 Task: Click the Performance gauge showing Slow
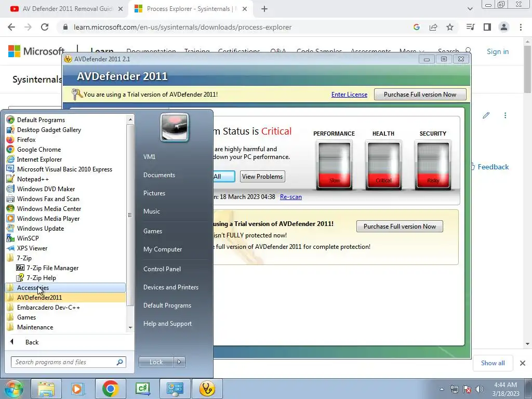pos(334,165)
